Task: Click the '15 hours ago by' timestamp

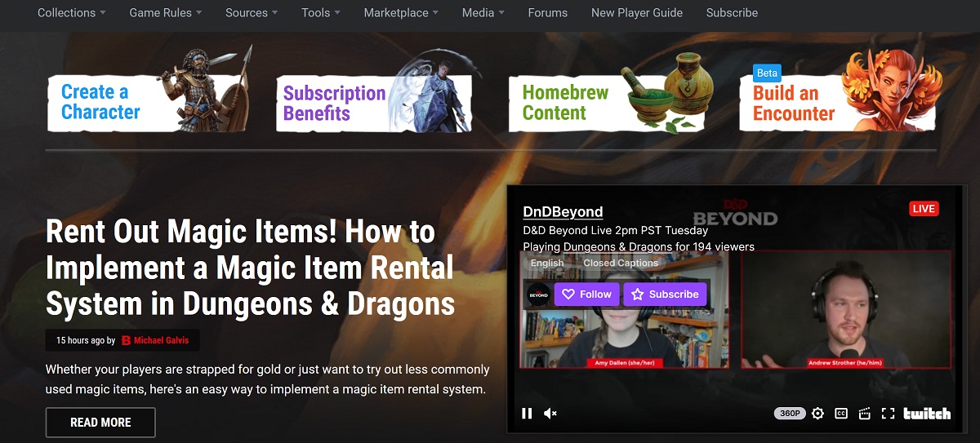Action: (86, 340)
